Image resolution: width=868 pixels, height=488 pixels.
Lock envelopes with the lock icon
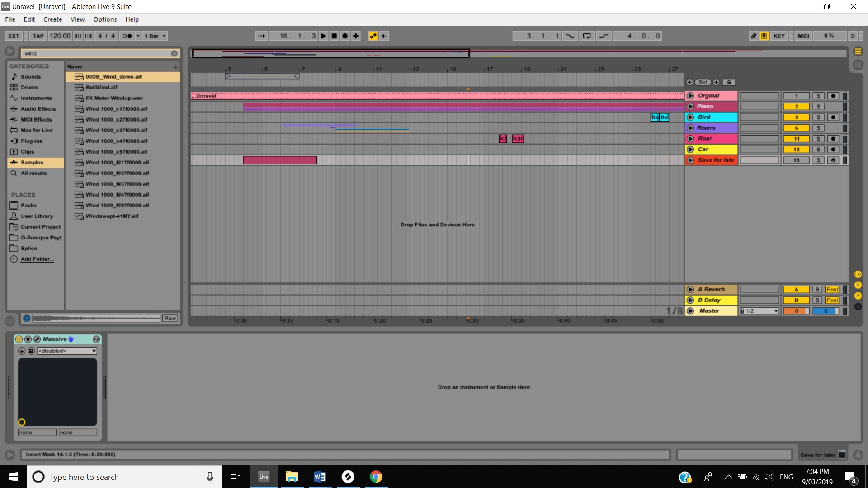coord(729,82)
